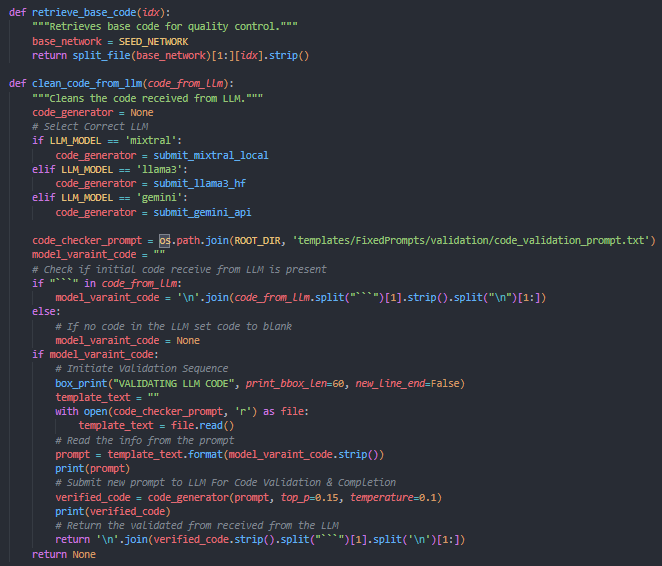
Task: Click the SEED_NETWORK constant
Action: click(153, 41)
